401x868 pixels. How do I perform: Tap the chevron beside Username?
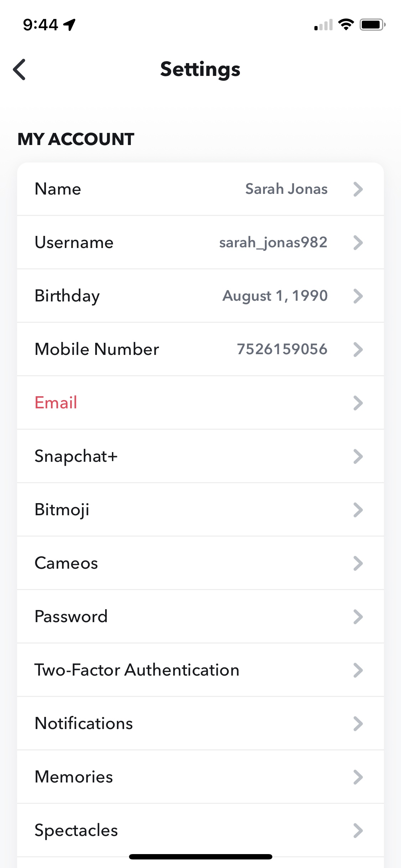click(x=358, y=243)
